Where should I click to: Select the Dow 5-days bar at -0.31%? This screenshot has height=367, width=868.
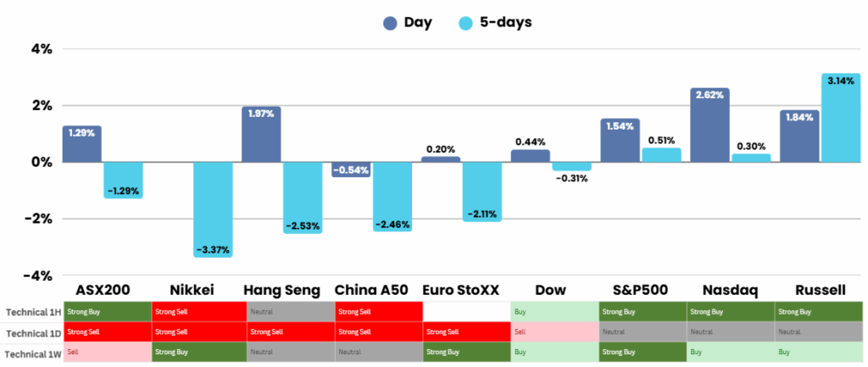(573, 166)
